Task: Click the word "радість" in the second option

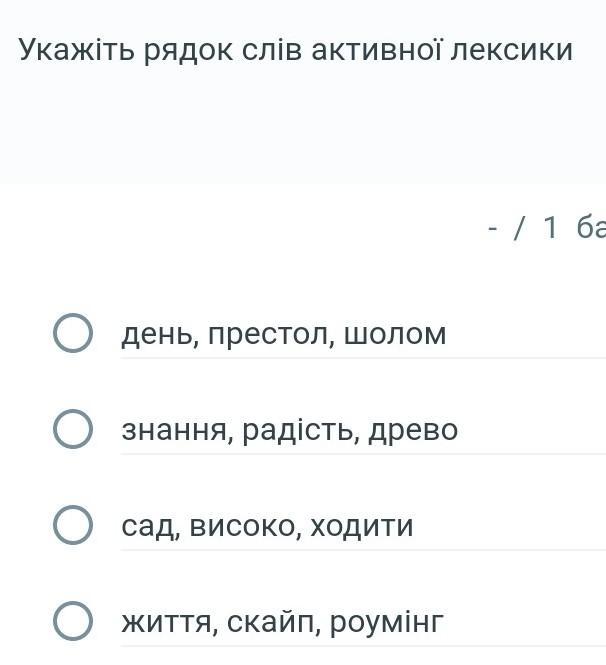Action: 300,430
